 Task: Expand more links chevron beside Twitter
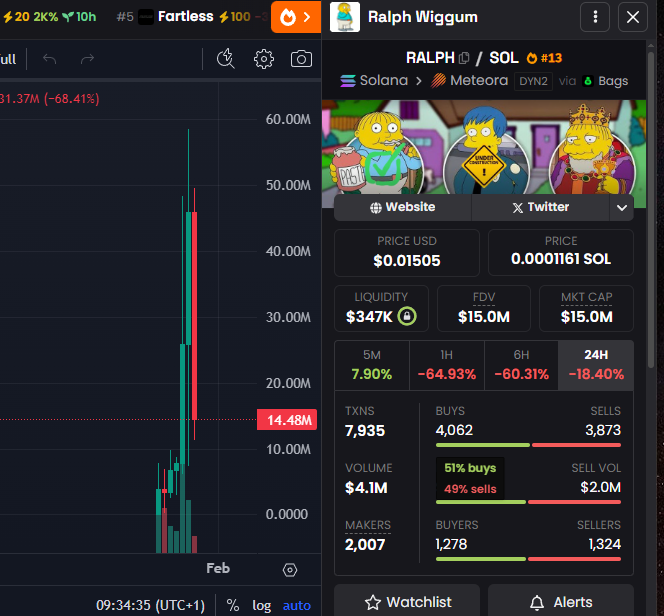click(622, 207)
